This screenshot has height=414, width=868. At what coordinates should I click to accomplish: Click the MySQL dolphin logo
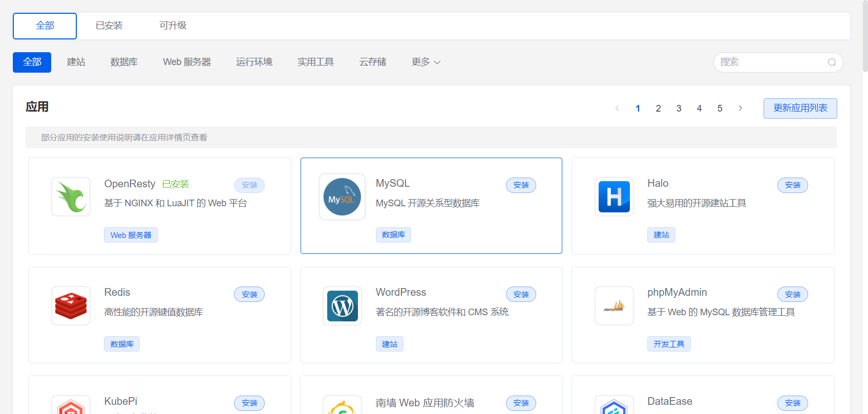pos(342,197)
